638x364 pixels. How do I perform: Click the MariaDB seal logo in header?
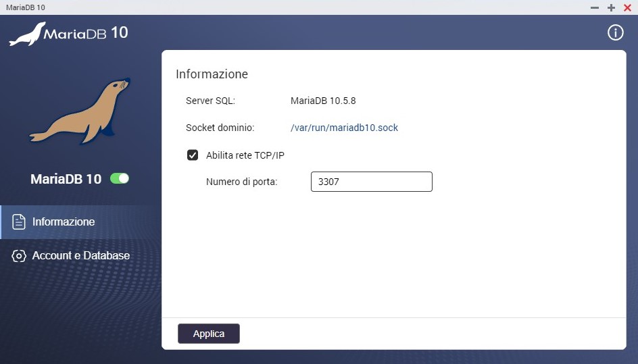pyautogui.click(x=27, y=34)
